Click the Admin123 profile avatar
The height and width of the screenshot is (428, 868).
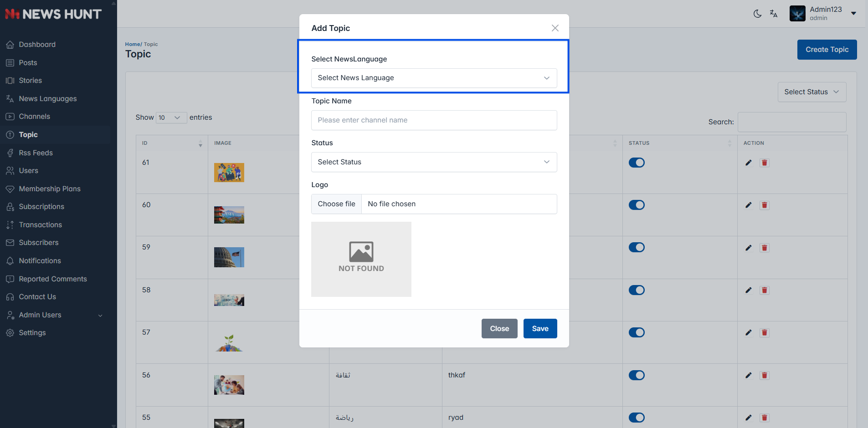pos(797,14)
